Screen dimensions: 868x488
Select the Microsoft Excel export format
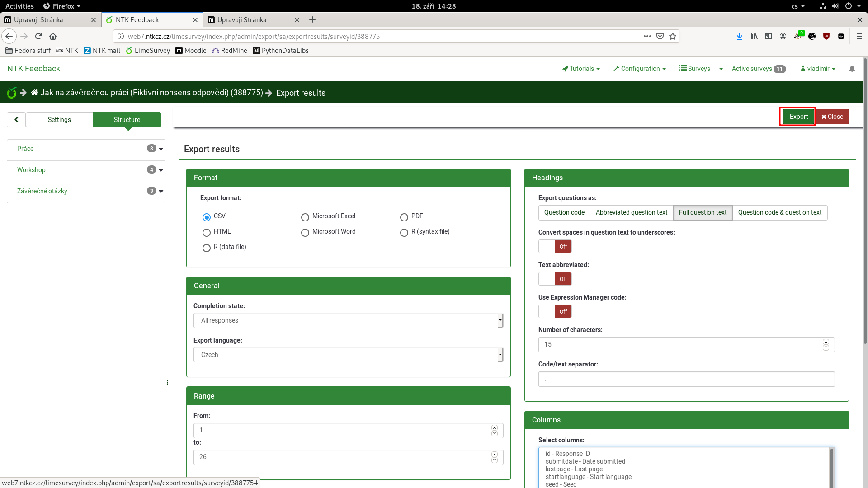305,217
